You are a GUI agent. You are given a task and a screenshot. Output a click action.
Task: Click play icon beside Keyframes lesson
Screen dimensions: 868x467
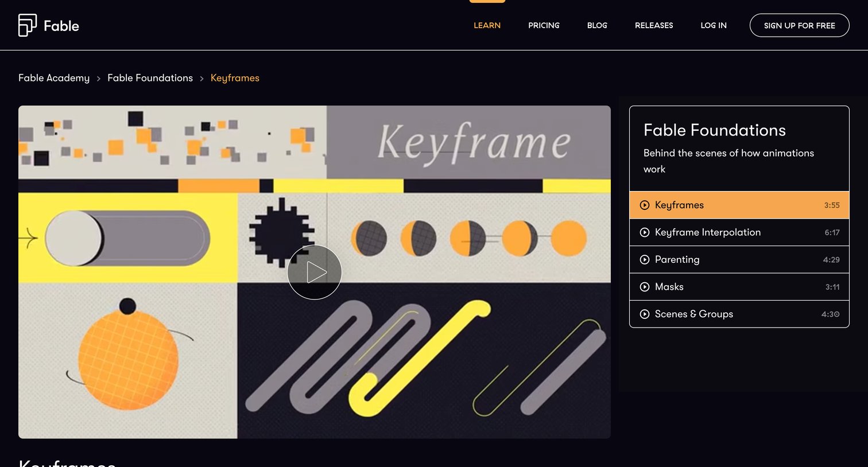[x=645, y=205]
